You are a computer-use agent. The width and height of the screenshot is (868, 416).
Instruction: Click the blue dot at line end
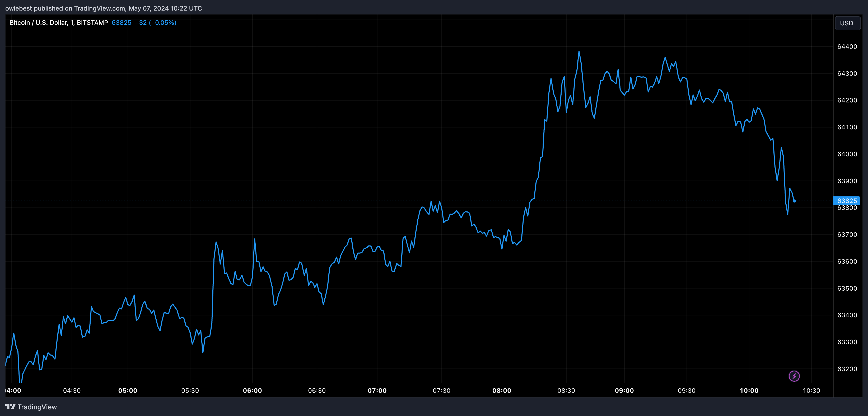tap(794, 201)
